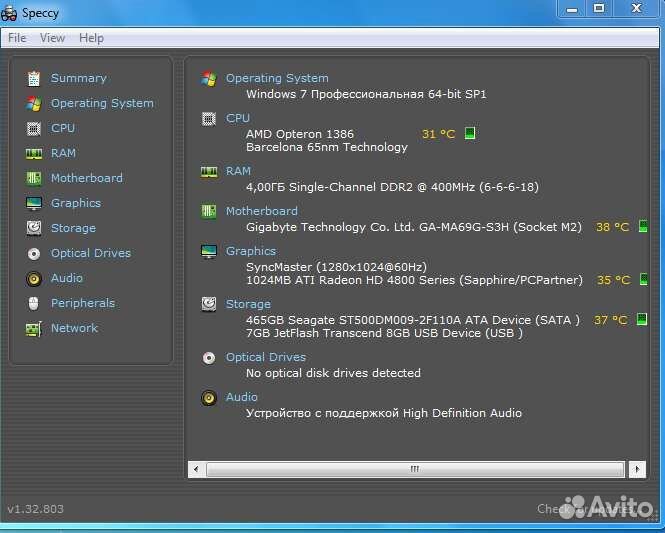Click the Storage hard drive icon in sidebar

point(34,228)
